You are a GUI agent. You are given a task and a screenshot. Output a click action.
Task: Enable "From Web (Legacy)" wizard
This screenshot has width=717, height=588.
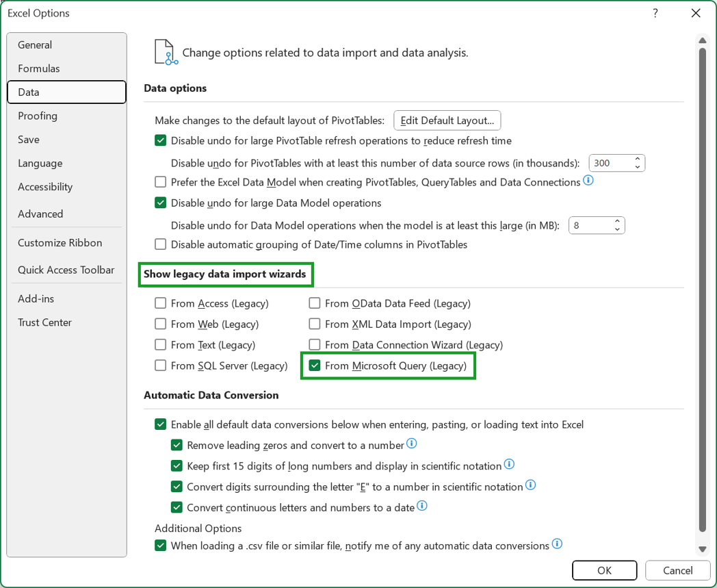161,324
